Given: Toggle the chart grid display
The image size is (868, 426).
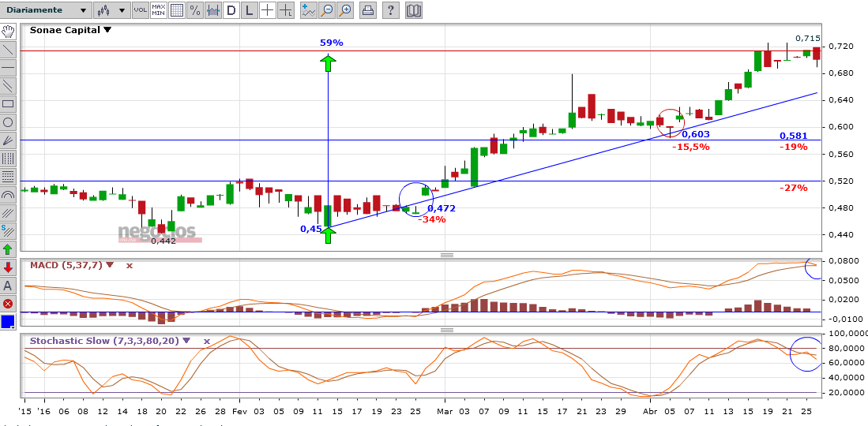Looking at the screenshot, I should tap(176, 10).
